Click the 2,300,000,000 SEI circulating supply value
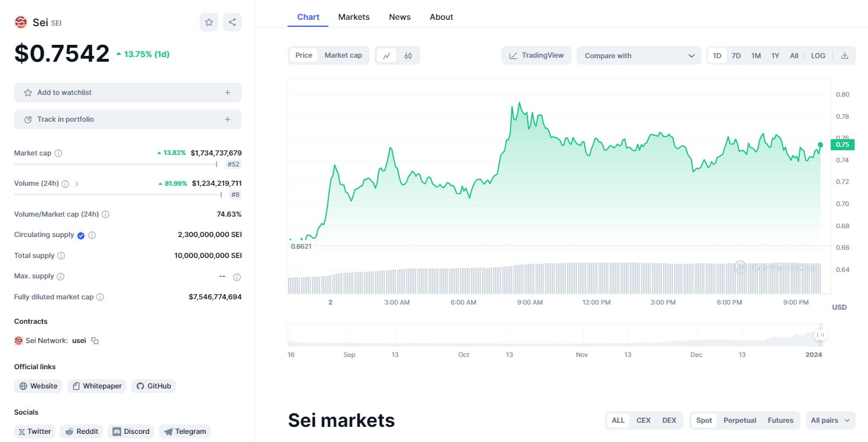 coord(210,235)
